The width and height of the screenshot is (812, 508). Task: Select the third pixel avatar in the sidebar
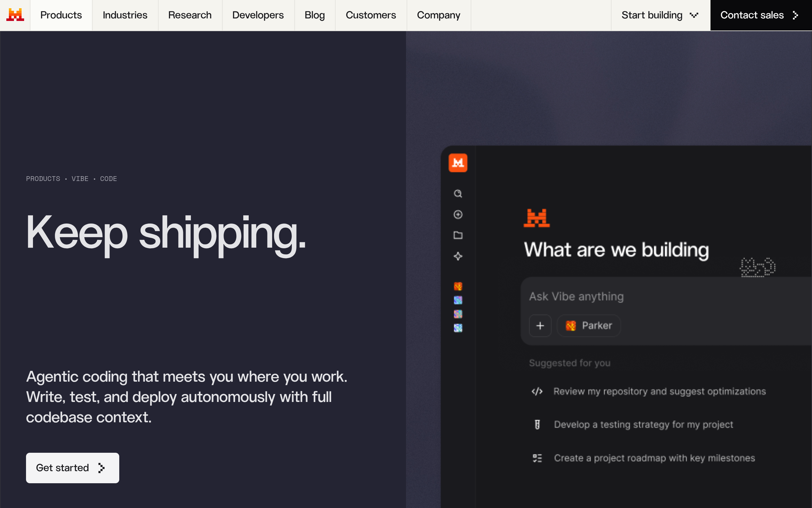458,314
